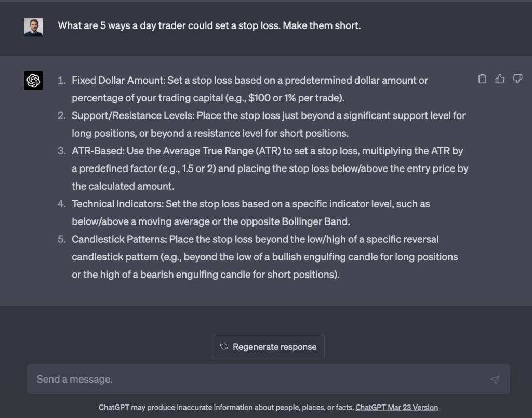Viewport: 532px width, 418px height.
Task: Click the thumbs down icon
Action: coord(517,79)
